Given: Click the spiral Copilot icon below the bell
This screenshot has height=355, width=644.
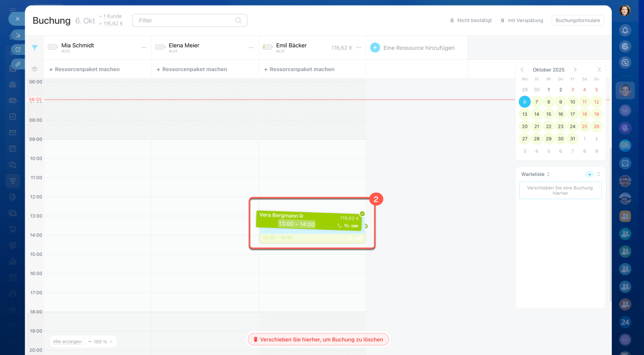Looking at the screenshot, I should tap(625, 46).
